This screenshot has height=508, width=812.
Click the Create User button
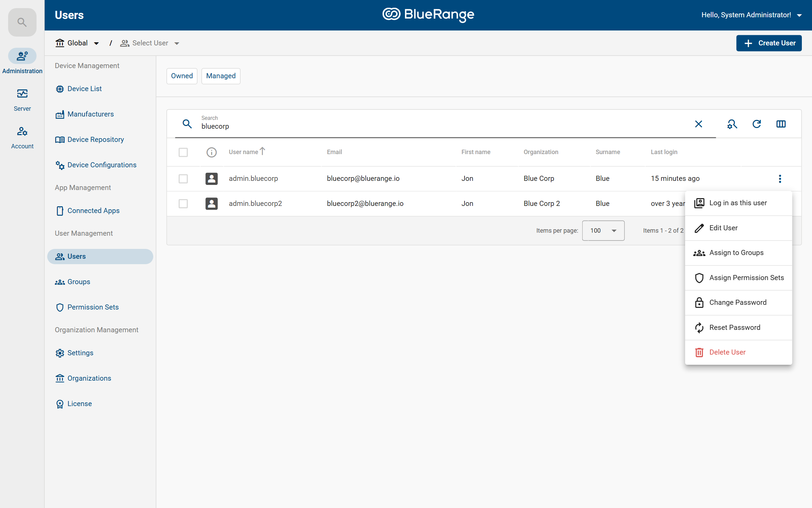tap(769, 43)
